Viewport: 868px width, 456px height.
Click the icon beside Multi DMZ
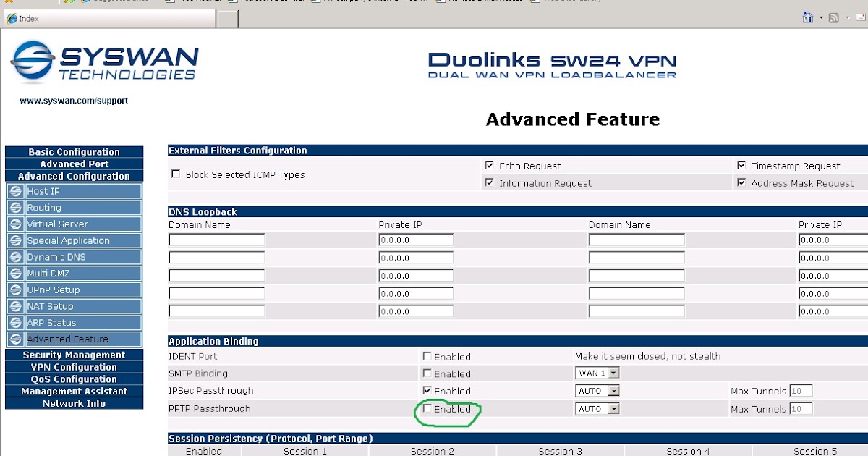(x=16, y=274)
